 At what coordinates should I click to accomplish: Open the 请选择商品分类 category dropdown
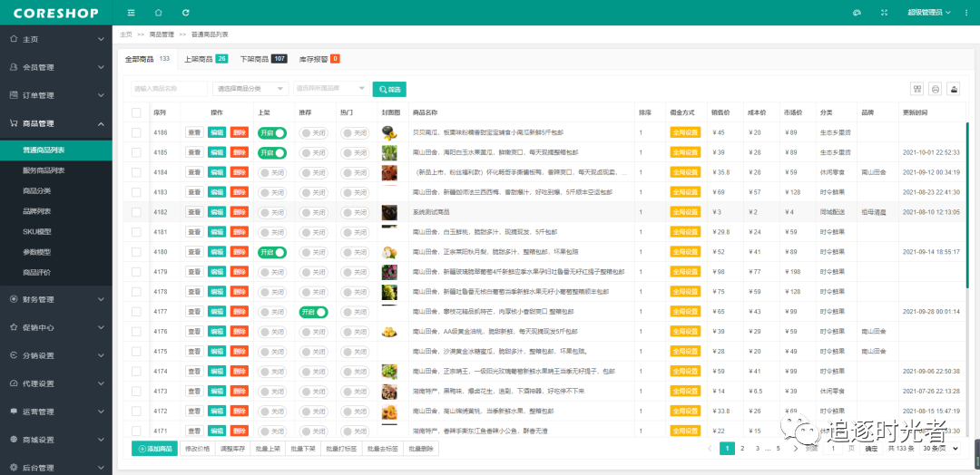250,89
